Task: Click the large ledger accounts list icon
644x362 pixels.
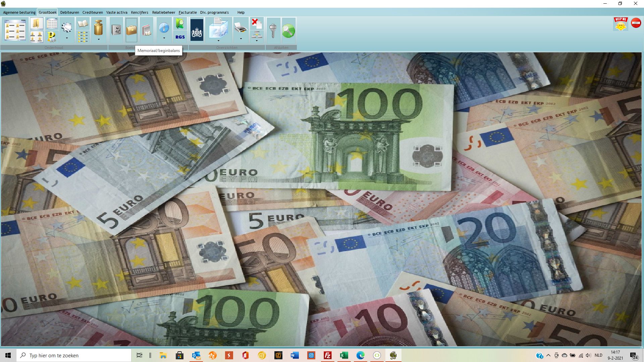Action: pos(15,30)
